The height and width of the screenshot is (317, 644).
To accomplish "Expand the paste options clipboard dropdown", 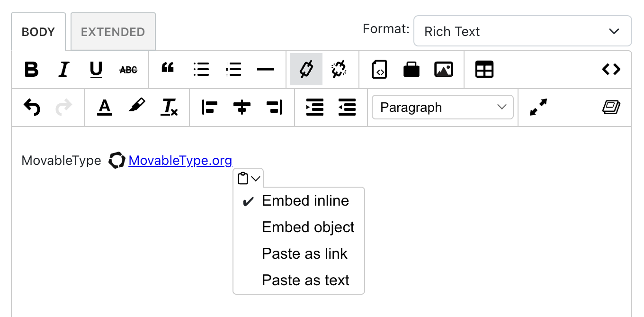I will pos(249,179).
